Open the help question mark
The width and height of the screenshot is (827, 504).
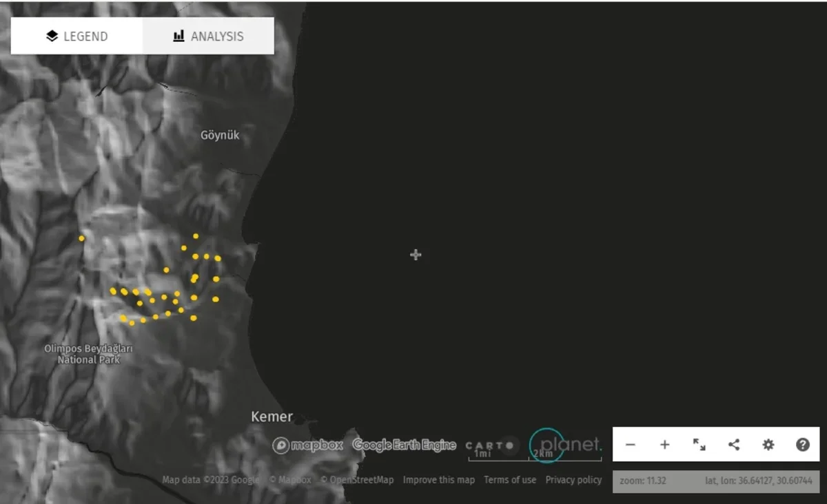pos(803,445)
